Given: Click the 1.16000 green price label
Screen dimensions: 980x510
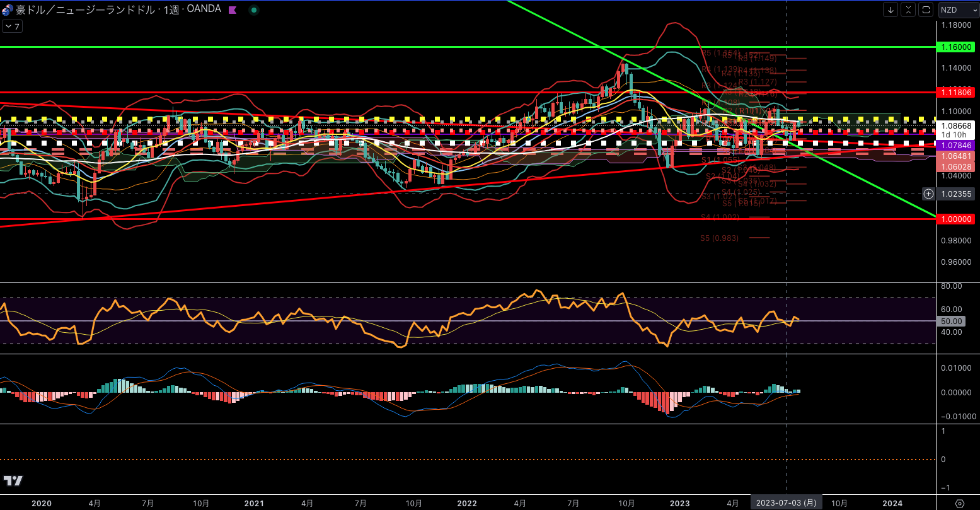Looking at the screenshot, I should tap(956, 47).
